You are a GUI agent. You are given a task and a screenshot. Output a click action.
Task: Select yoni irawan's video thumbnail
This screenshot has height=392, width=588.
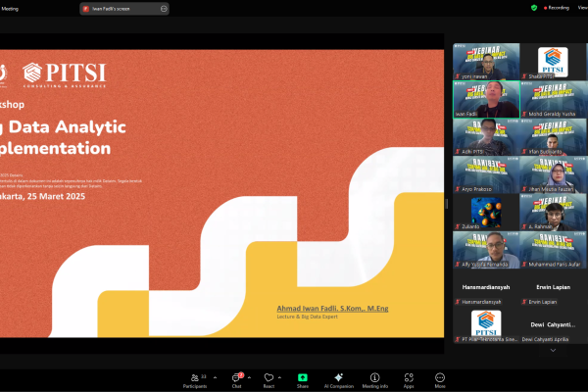click(486, 62)
